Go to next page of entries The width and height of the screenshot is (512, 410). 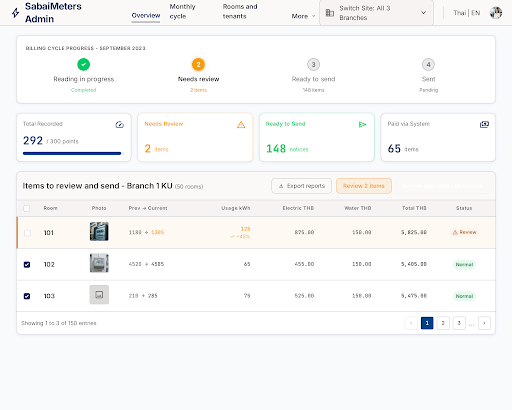coord(484,323)
